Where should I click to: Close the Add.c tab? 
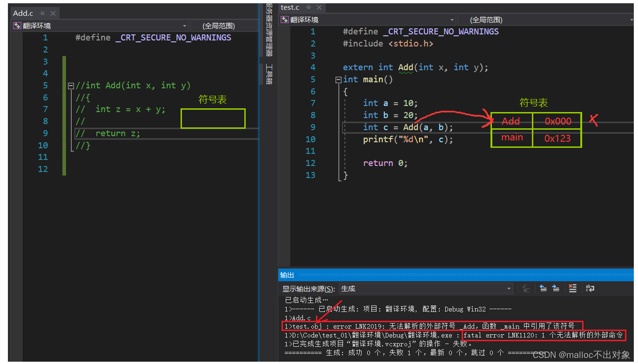(x=53, y=13)
